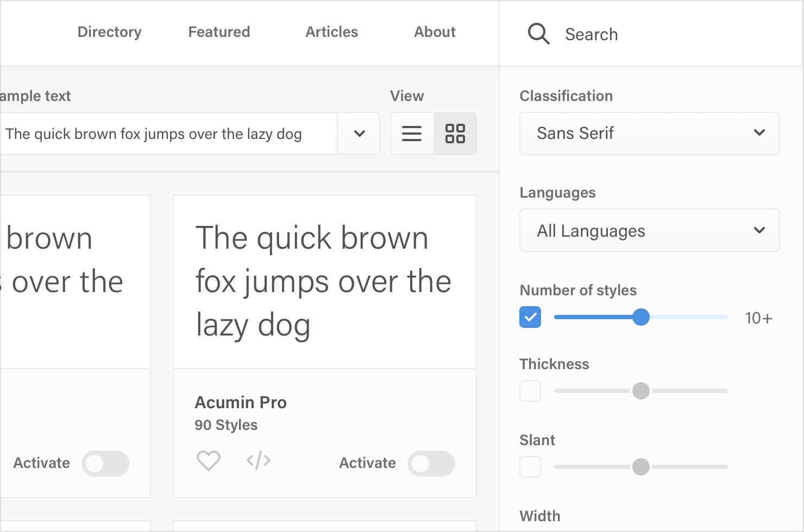Open the sample text dropdown arrow
The height and width of the screenshot is (532, 804).
pyautogui.click(x=359, y=134)
